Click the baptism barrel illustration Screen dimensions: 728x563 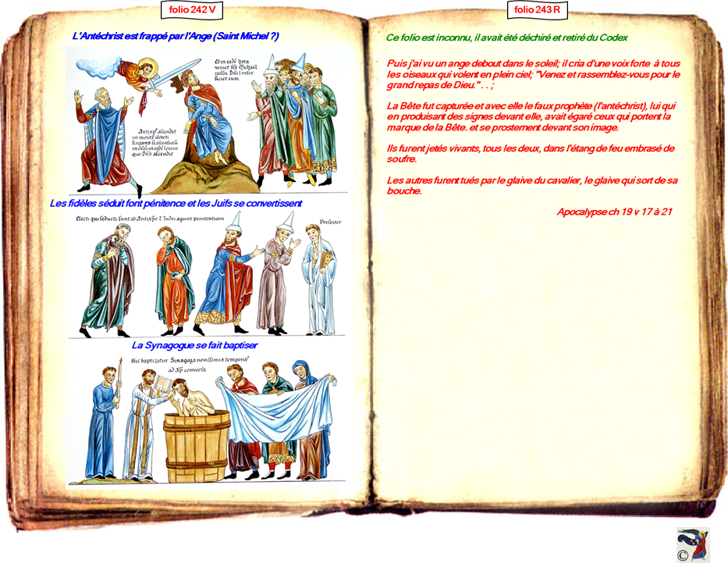(x=197, y=447)
